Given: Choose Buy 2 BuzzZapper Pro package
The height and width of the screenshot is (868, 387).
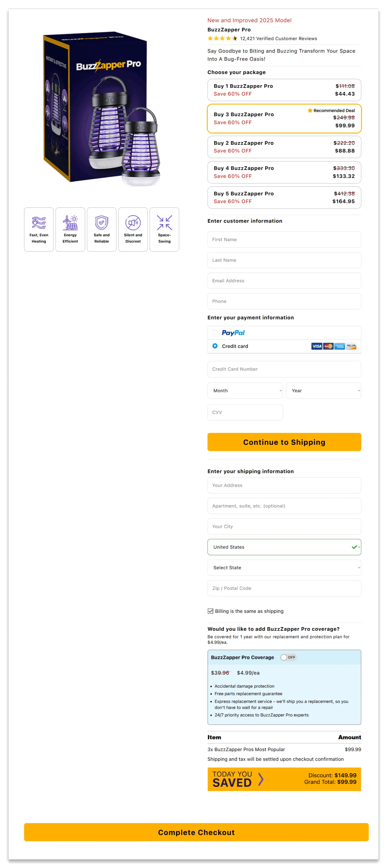Looking at the screenshot, I should coord(284,147).
